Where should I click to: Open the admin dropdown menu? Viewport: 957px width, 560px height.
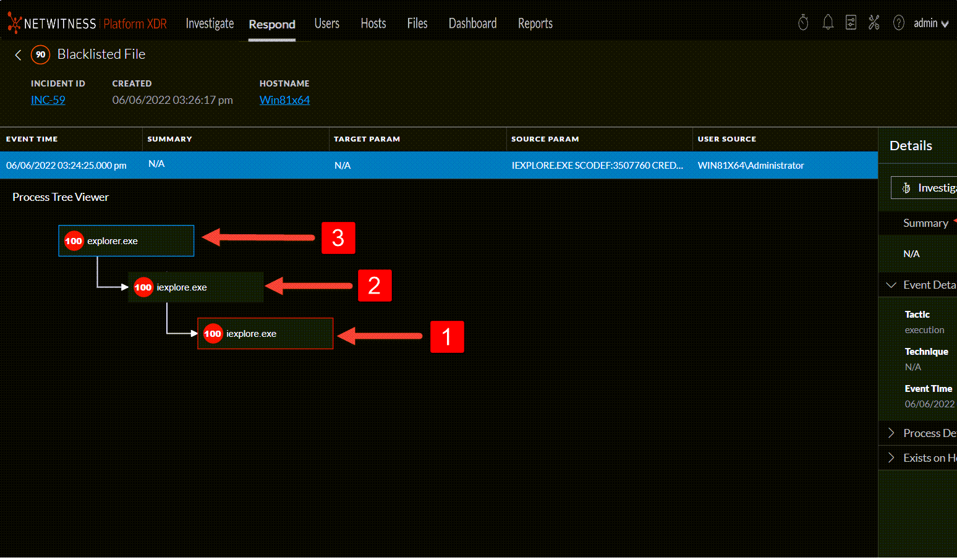tap(931, 23)
